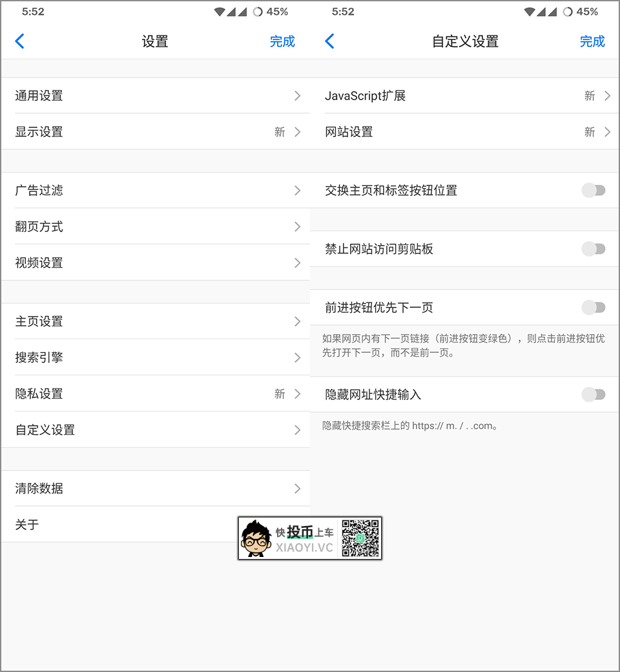Open 网站设置 marked as new
The height and width of the screenshot is (672, 620).
coord(464,131)
